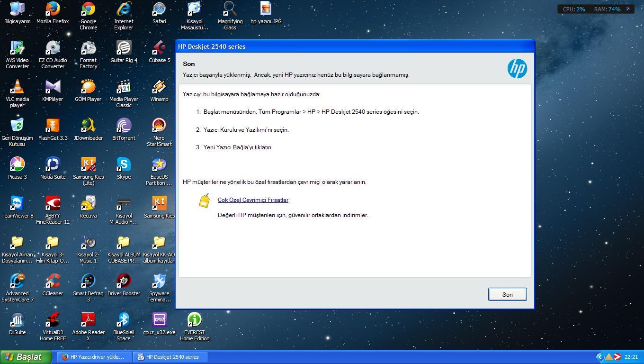This screenshot has height=364, width=644.
Task: Click the red arrow tray icon
Action: coord(617,357)
